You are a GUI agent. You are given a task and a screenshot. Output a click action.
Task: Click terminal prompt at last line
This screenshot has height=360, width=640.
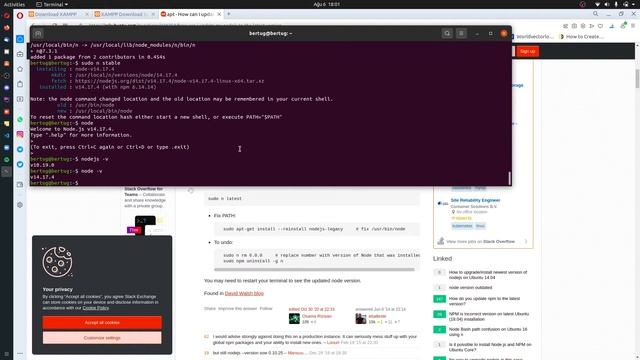[x=54, y=183]
